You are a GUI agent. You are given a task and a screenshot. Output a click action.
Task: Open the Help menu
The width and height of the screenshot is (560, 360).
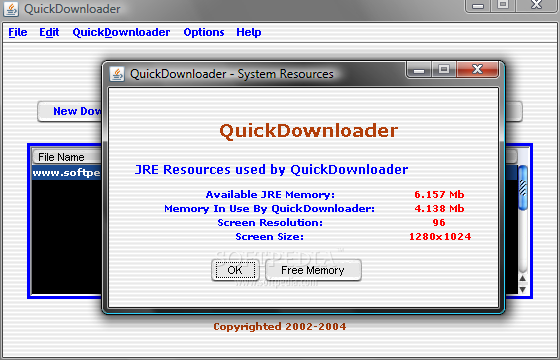coord(249,32)
